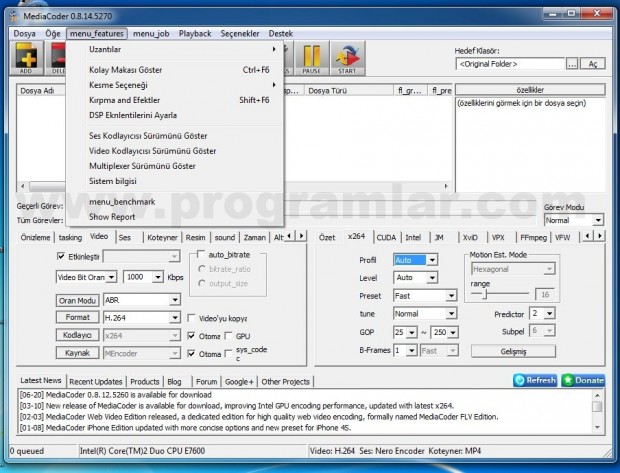This screenshot has width=620, height=473.
Task: Click the START encoding toolbar icon
Action: 347,59
